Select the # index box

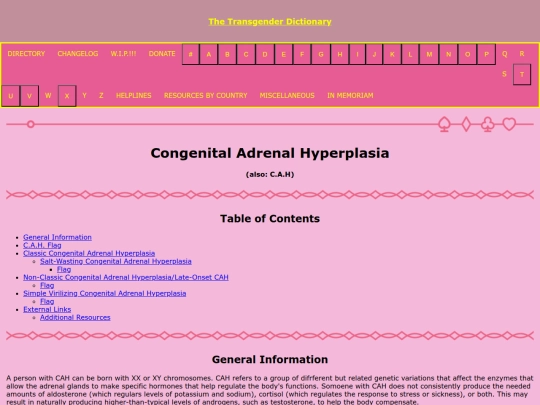pyautogui.click(x=190, y=54)
